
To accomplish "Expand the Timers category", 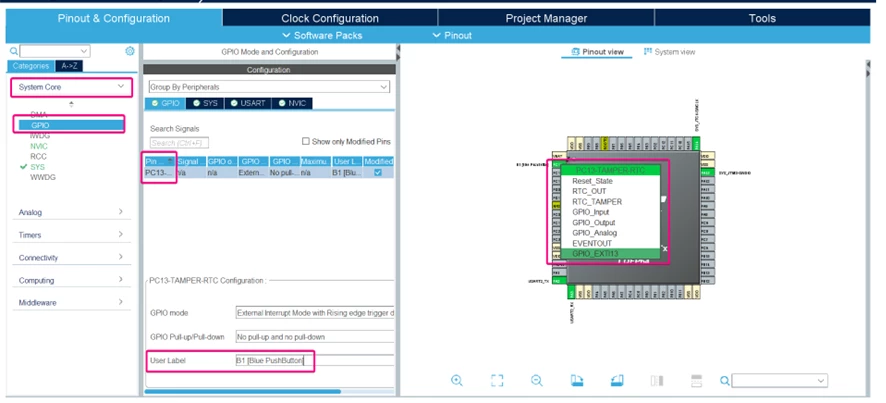I will (71, 235).
